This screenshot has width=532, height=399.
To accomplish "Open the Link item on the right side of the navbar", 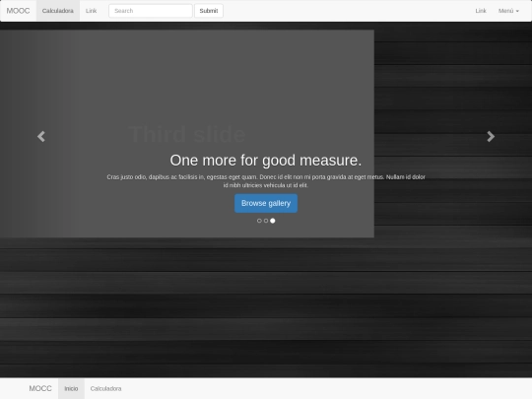I will pos(481,11).
